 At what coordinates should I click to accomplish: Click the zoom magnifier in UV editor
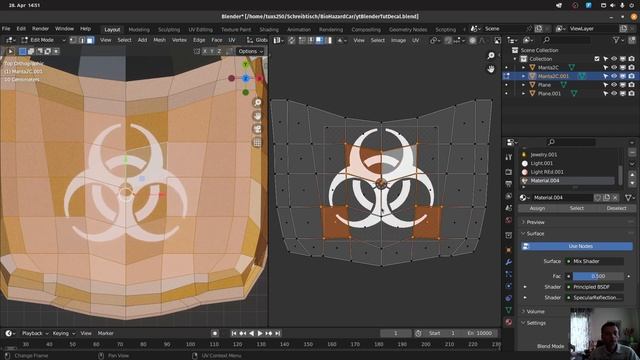491,56
